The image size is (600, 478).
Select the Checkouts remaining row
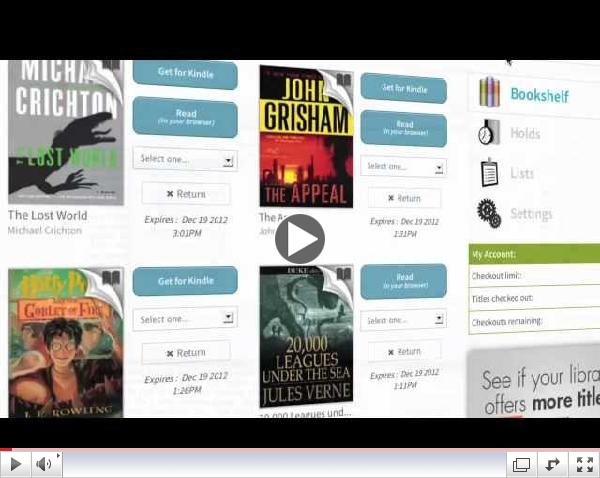click(534, 321)
